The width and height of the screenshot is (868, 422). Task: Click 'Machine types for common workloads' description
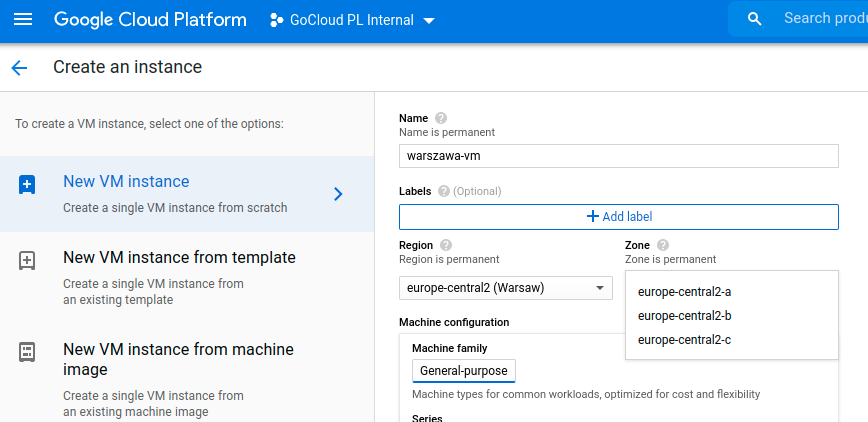(586, 394)
